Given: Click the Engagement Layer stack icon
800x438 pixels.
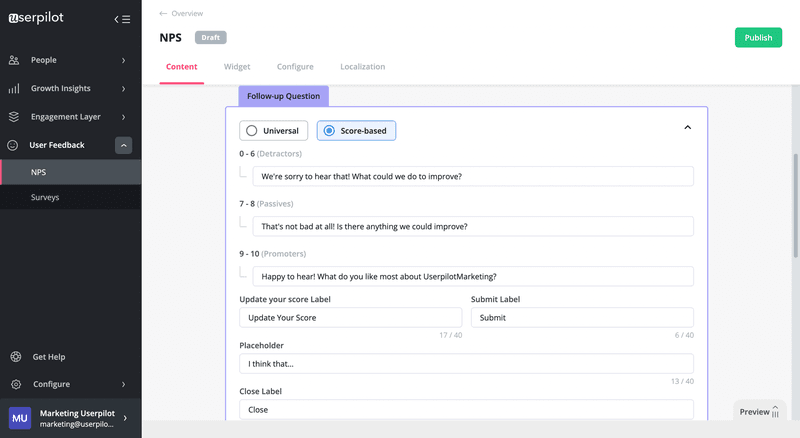Looking at the screenshot, I should (14, 117).
